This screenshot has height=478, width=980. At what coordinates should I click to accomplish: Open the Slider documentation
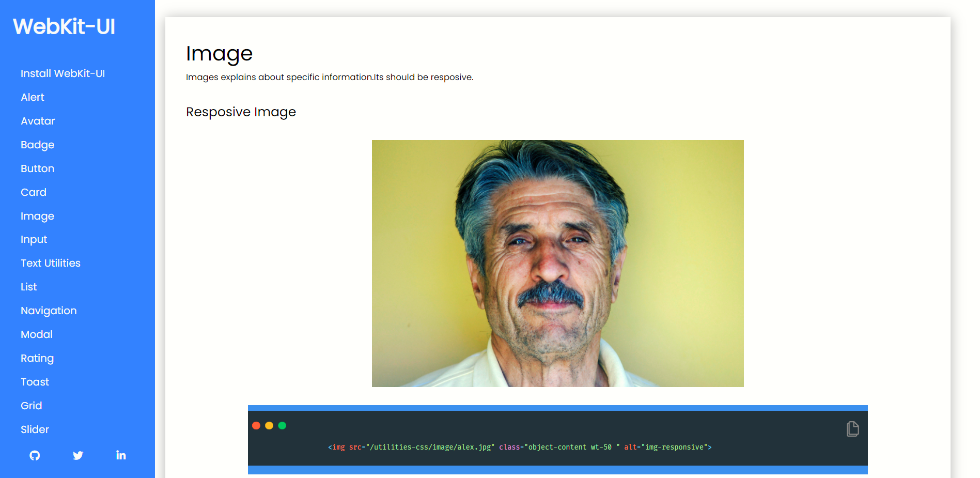point(35,429)
